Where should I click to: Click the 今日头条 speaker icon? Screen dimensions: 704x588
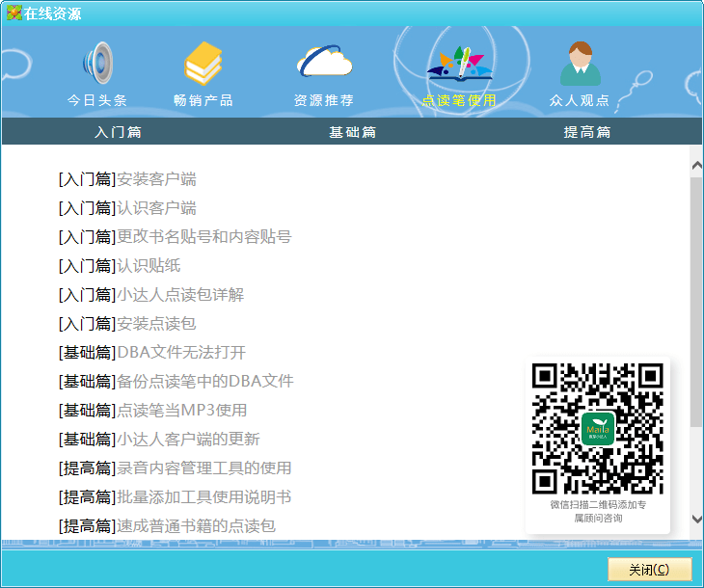tap(97, 64)
